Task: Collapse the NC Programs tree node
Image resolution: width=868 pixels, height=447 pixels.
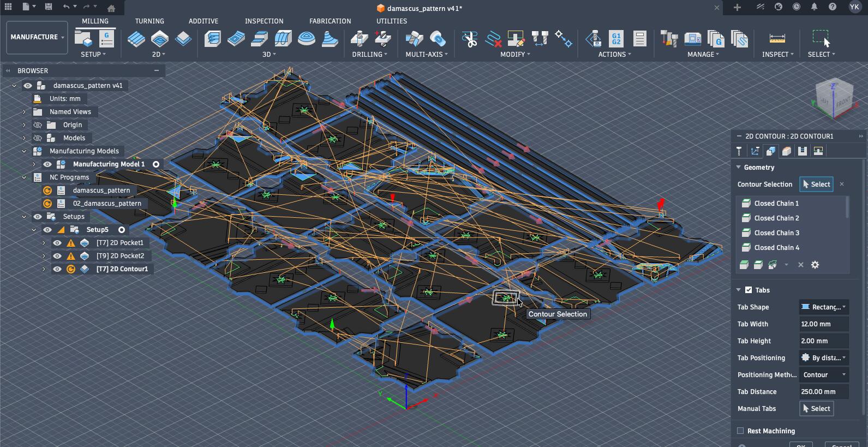Action: (24, 177)
